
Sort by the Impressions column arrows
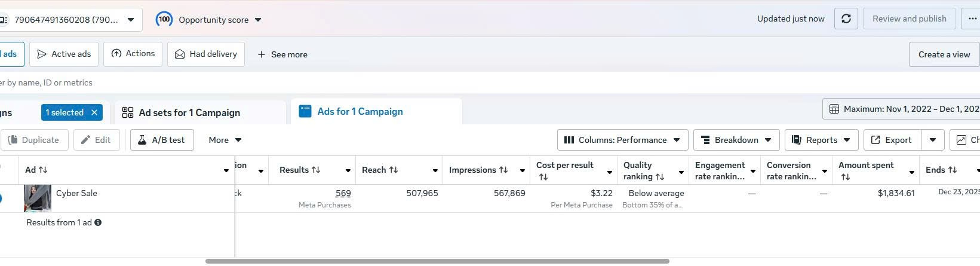pos(503,170)
